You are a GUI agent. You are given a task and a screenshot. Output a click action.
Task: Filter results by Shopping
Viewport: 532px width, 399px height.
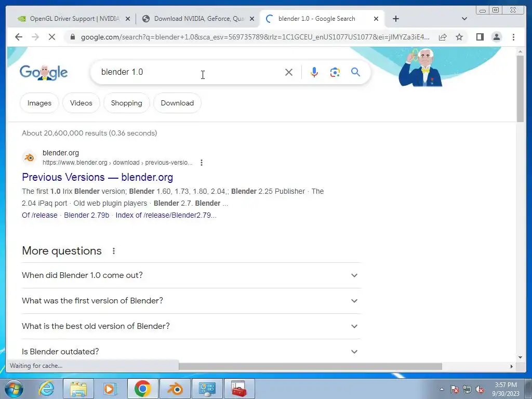(127, 103)
